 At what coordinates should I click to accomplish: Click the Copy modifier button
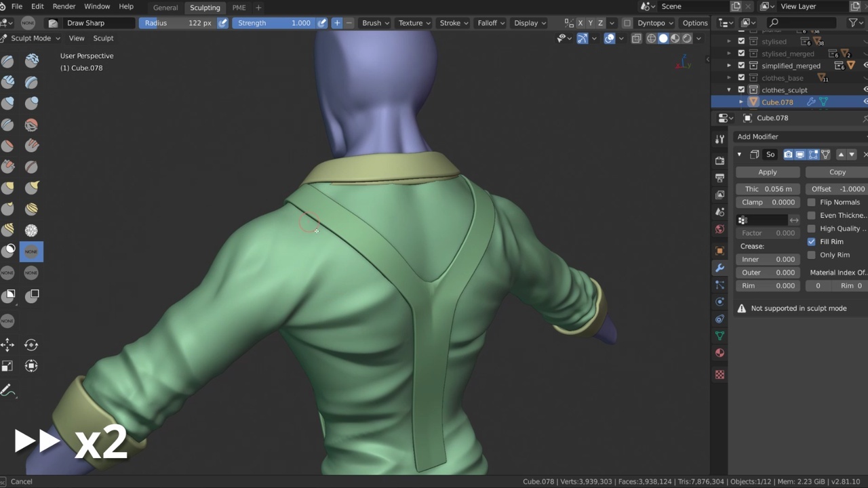coord(837,172)
